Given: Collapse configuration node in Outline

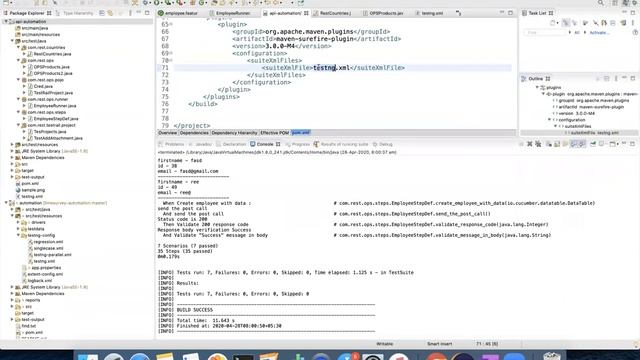Looking at the screenshot, I should click(x=549, y=120).
